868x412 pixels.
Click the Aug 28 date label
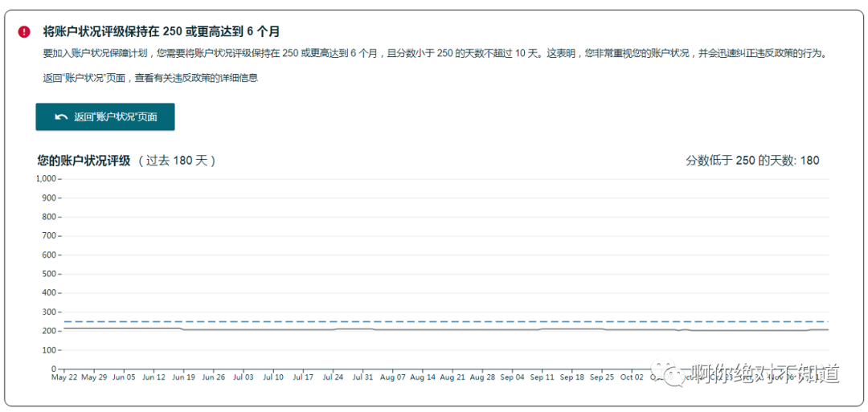click(x=482, y=377)
